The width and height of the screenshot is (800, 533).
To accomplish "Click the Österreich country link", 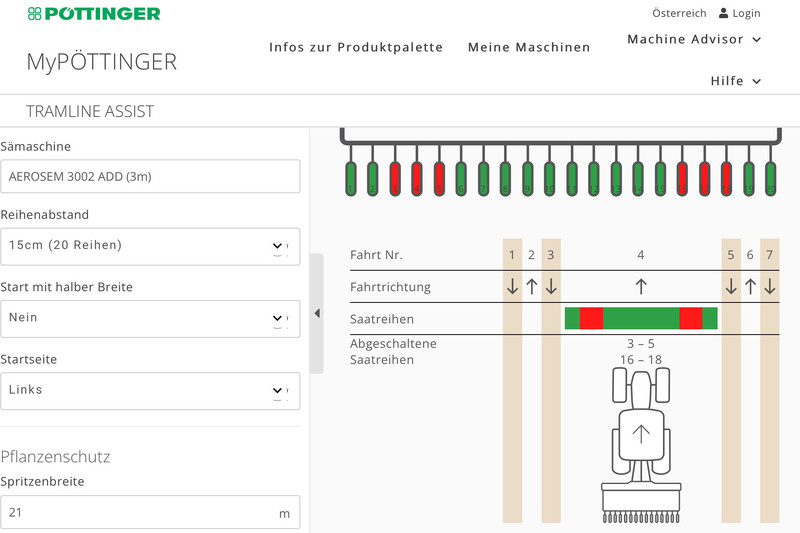I will click(679, 13).
